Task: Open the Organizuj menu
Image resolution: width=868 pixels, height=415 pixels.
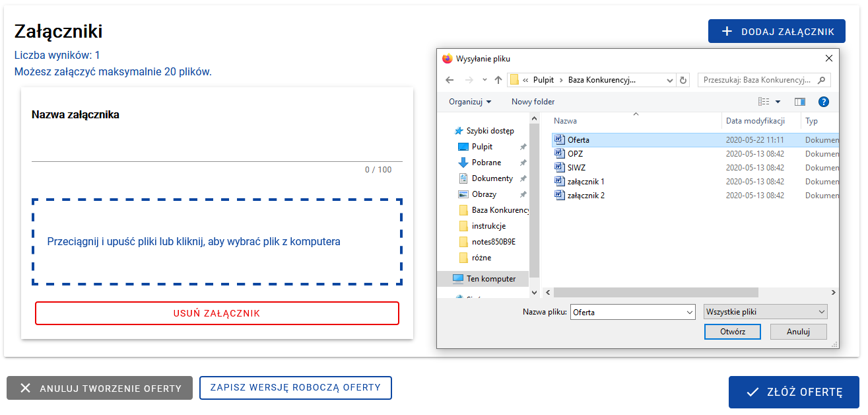Action: click(x=470, y=102)
